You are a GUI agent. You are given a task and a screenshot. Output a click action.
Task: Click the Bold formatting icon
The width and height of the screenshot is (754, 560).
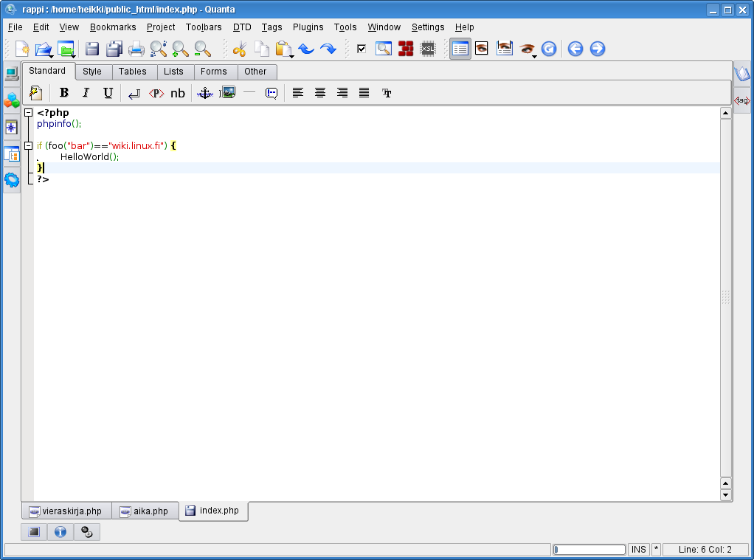64,93
